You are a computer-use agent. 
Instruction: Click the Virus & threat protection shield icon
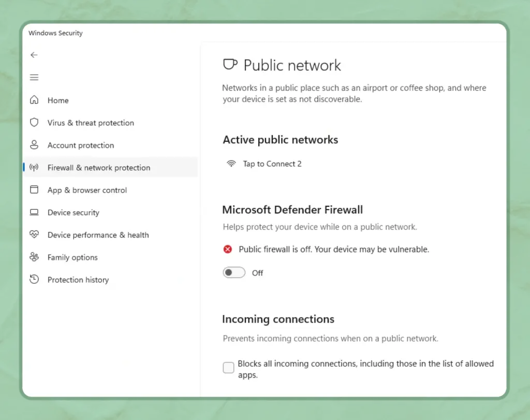pos(34,122)
